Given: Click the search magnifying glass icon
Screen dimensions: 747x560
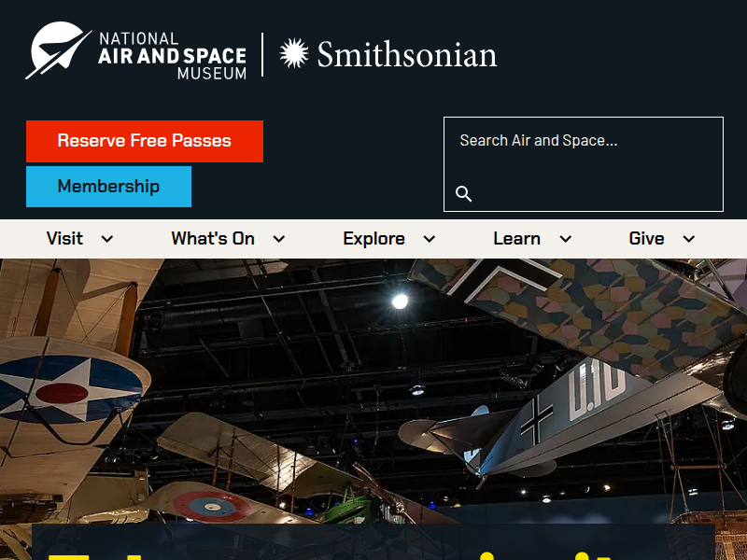Looking at the screenshot, I should [463, 194].
